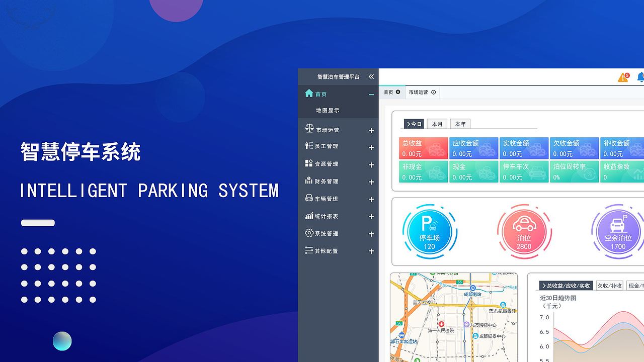Click the 非现金 card
This screenshot has width=644, height=362.
424,171
